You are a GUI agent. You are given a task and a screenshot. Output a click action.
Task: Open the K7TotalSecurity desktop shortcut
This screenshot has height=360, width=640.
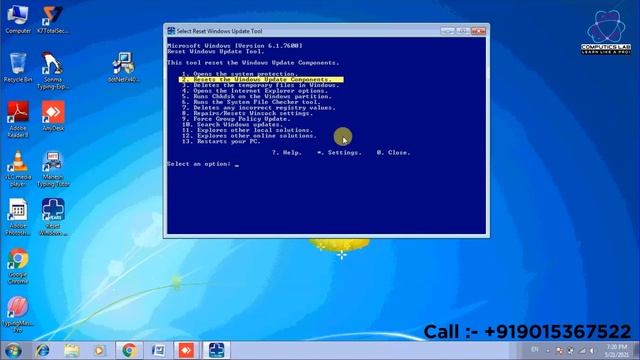pos(52,20)
